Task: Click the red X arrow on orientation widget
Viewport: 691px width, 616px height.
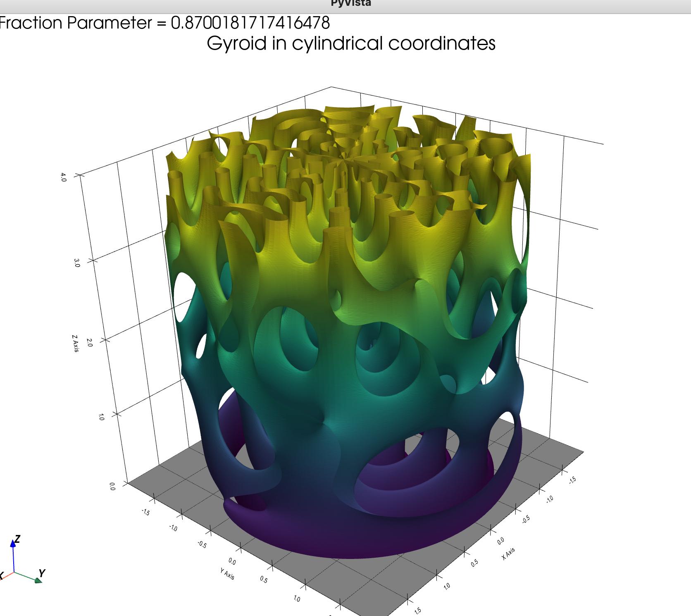Action: click(x=5, y=578)
